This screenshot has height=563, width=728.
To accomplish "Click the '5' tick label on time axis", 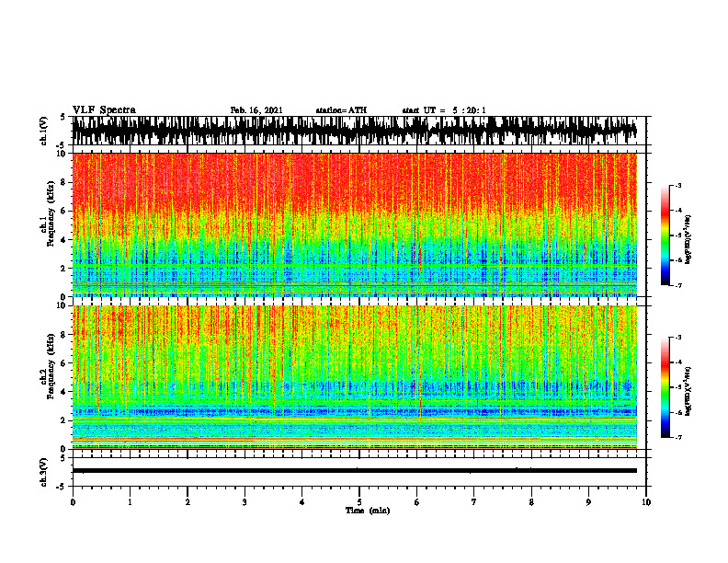I will click(359, 502).
